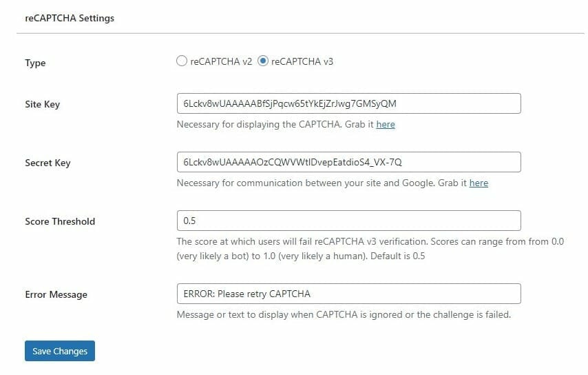Focus the Error Message text field
This screenshot has height=375, width=588.
(349, 294)
